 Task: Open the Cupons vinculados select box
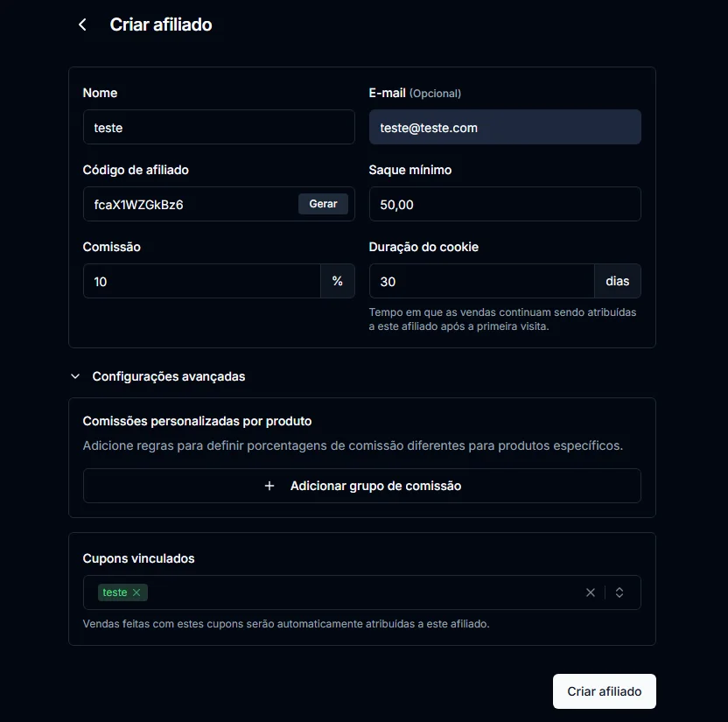(x=362, y=592)
